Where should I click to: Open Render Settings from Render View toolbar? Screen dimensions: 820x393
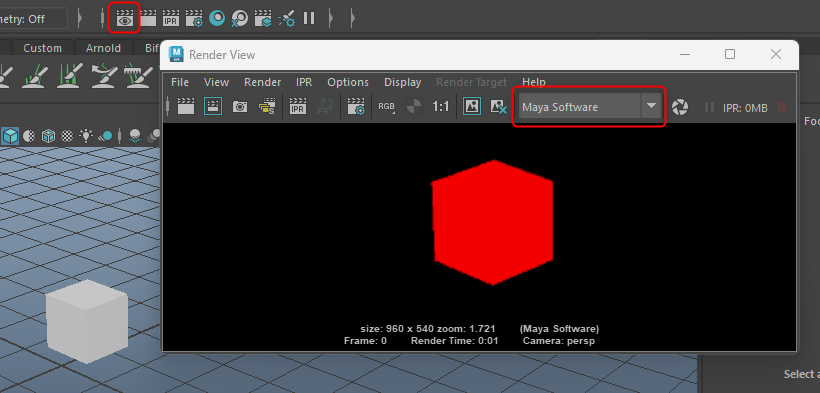point(357,106)
